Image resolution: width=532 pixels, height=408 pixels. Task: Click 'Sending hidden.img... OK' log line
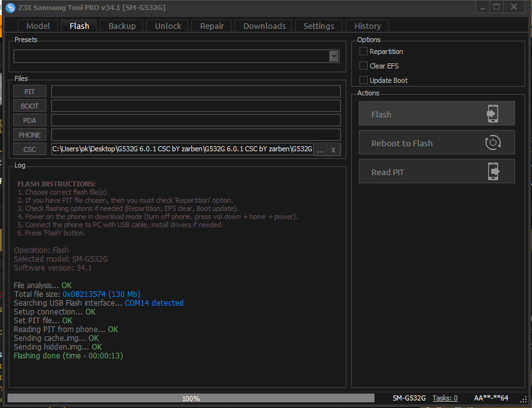coord(58,347)
